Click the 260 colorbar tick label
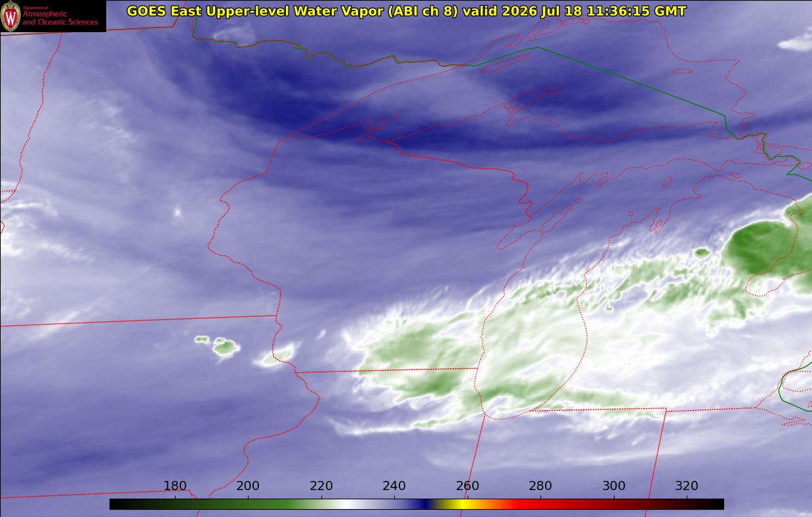This screenshot has height=517, width=812. (x=468, y=486)
